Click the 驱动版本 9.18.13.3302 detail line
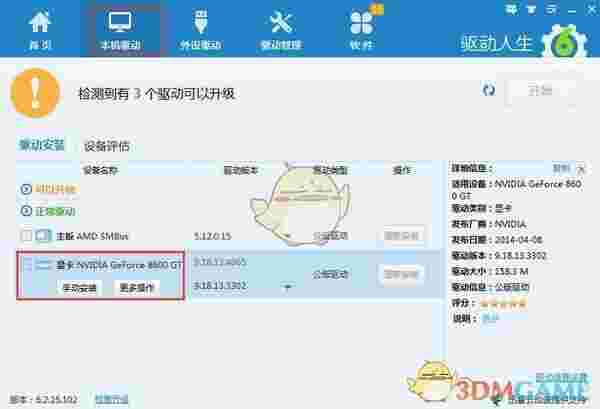This screenshot has height=409, width=600. coord(499,256)
